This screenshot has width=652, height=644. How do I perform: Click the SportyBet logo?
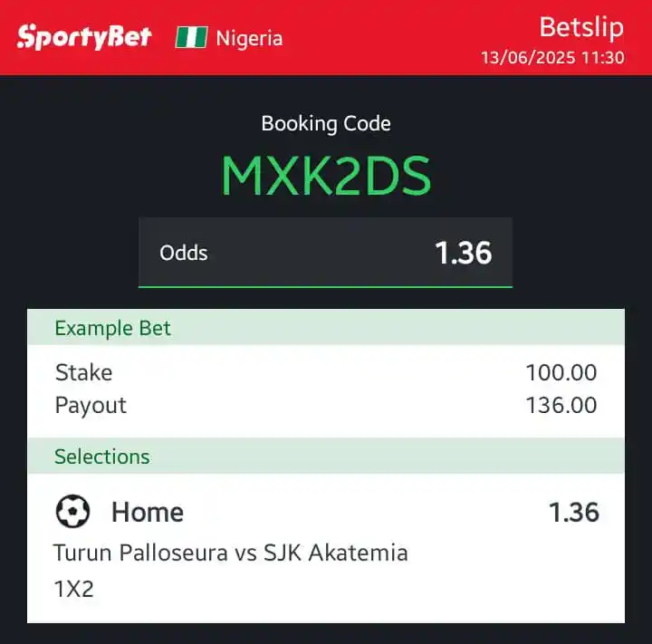coord(84,37)
